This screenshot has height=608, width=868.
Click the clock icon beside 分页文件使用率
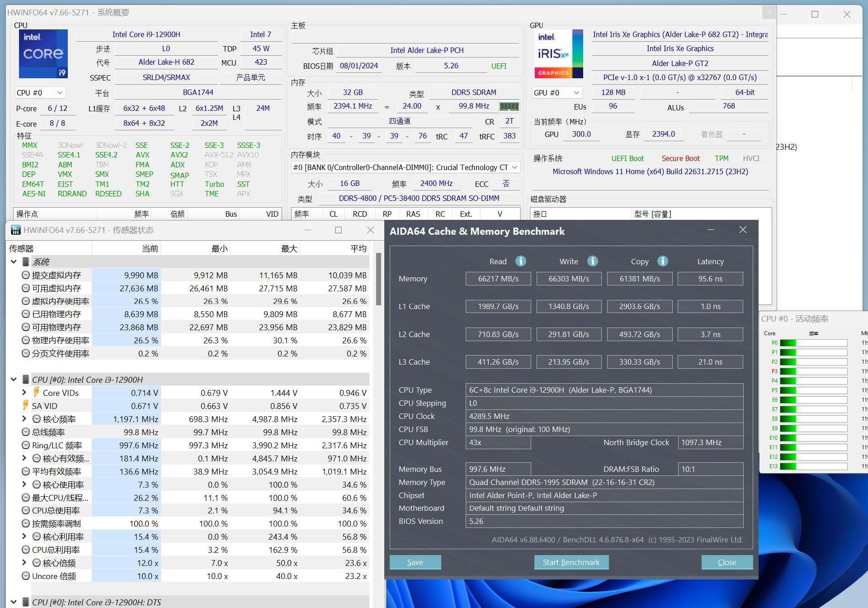[26, 353]
